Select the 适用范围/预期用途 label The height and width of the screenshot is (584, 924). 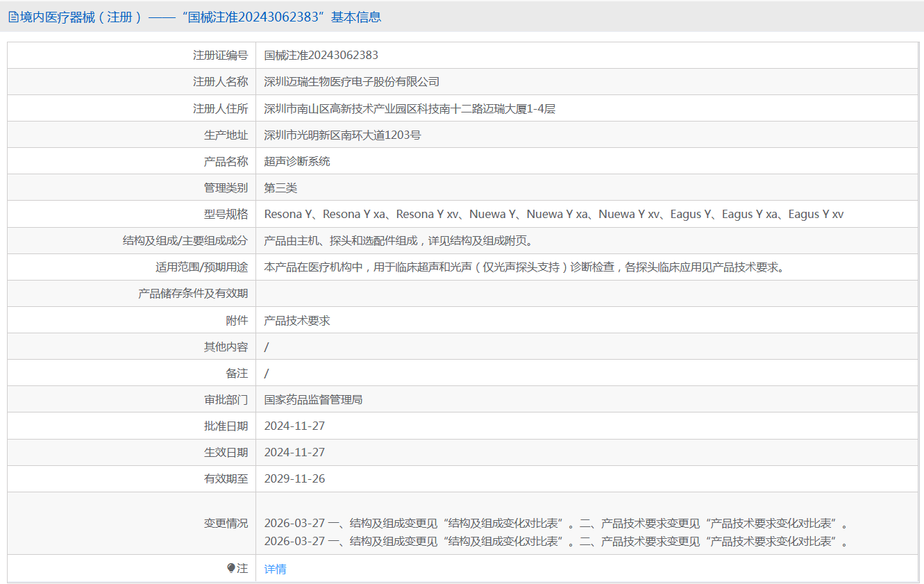click(x=201, y=267)
